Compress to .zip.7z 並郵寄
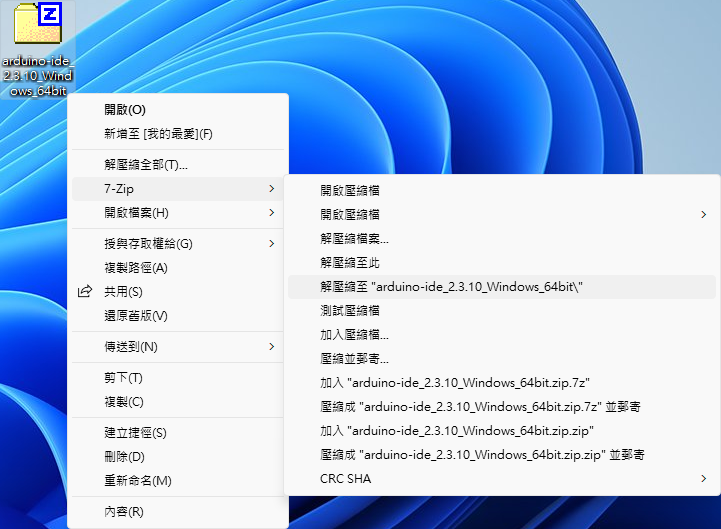Image resolution: width=721 pixels, height=529 pixels. point(502,407)
